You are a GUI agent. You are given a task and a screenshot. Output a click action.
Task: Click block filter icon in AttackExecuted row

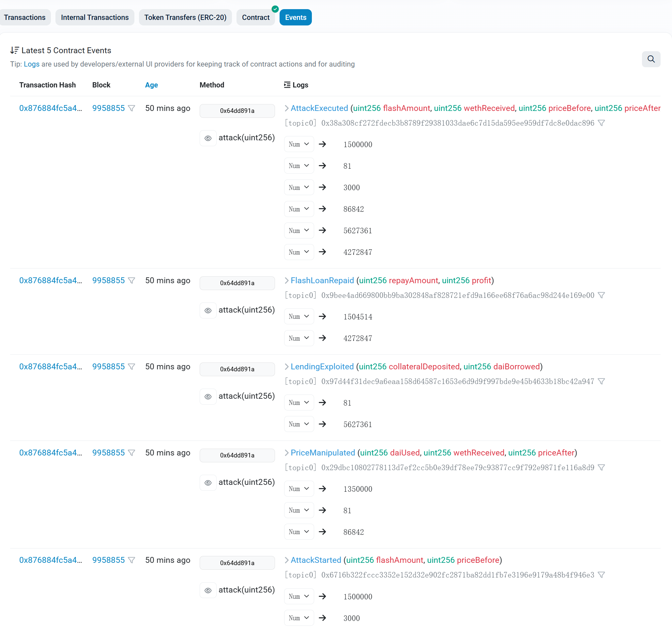point(131,108)
